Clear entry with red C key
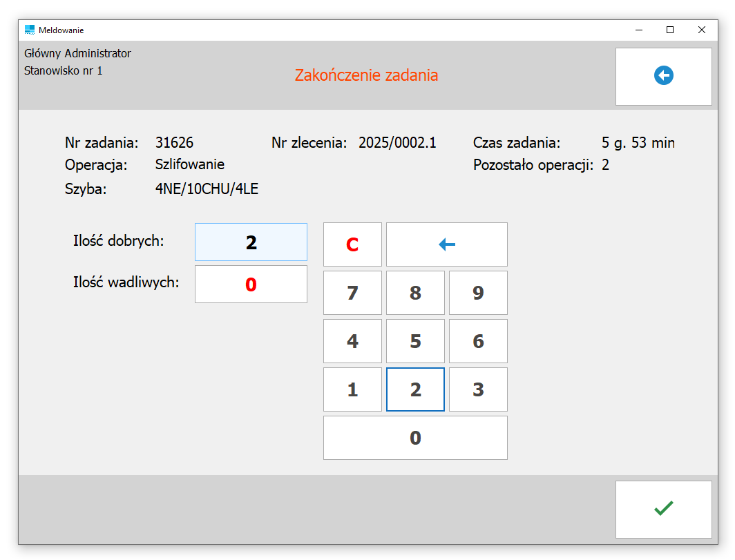This screenshot has height=560, width=735. (x=352, y=244)
